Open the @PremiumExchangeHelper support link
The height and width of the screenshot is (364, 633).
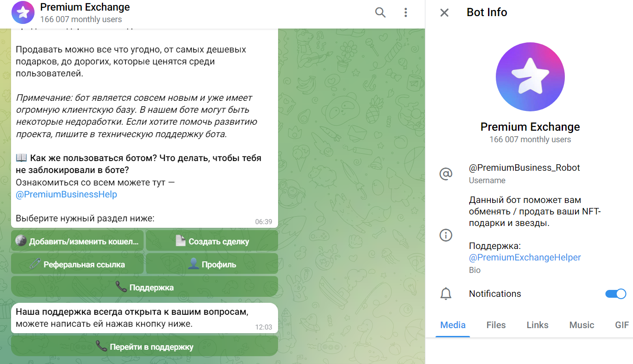(x=525, y=257)
